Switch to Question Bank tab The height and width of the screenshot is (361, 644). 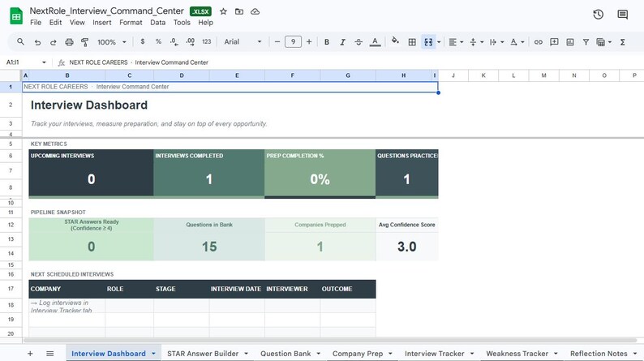pyautogui.click(x=286, y=354)
